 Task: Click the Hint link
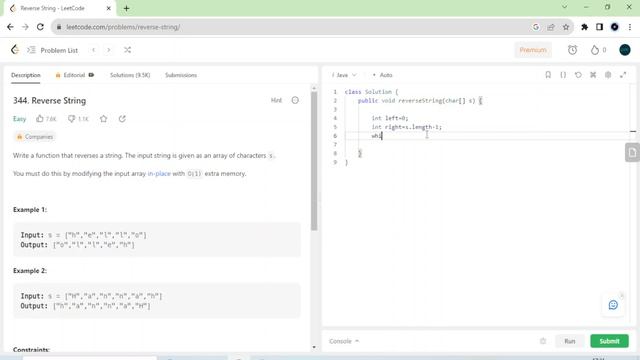point(276,100)
